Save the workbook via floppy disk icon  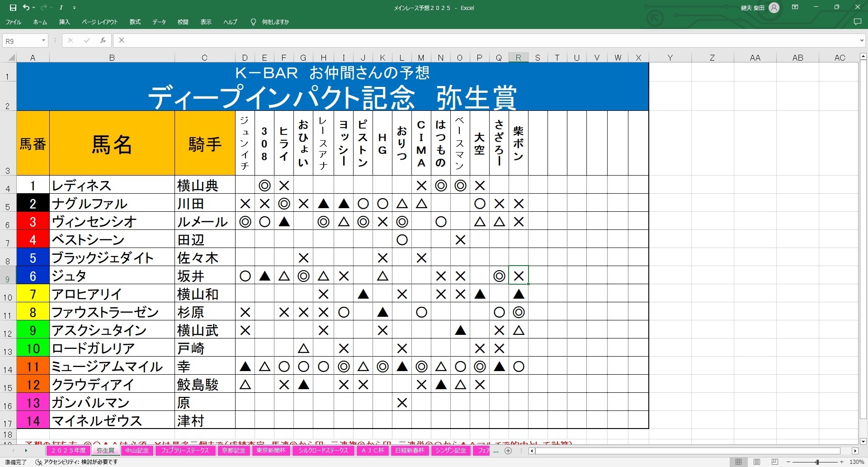[13, 8]
